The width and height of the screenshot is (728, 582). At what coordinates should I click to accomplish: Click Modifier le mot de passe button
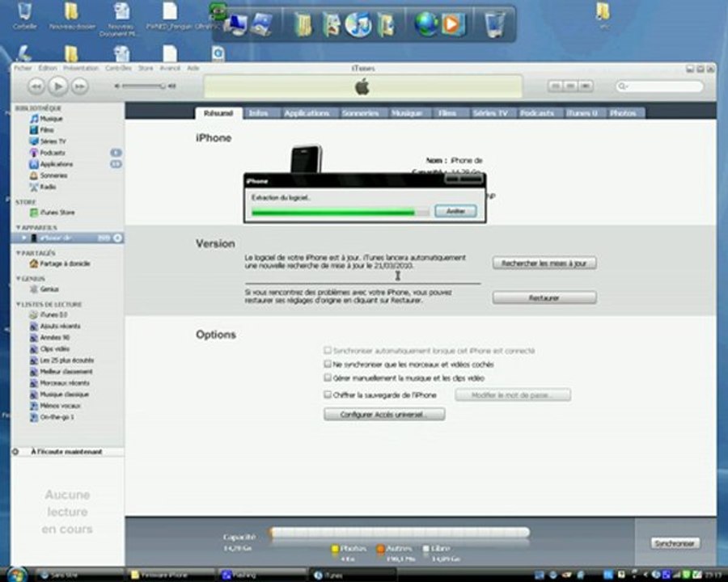point(513,395)
